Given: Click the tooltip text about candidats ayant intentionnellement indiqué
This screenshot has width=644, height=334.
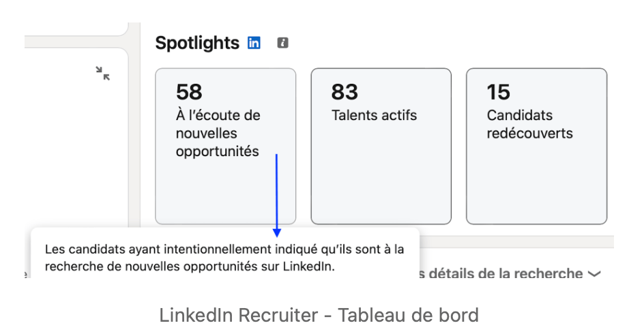Looking at the screenshot, I should 224,258.
